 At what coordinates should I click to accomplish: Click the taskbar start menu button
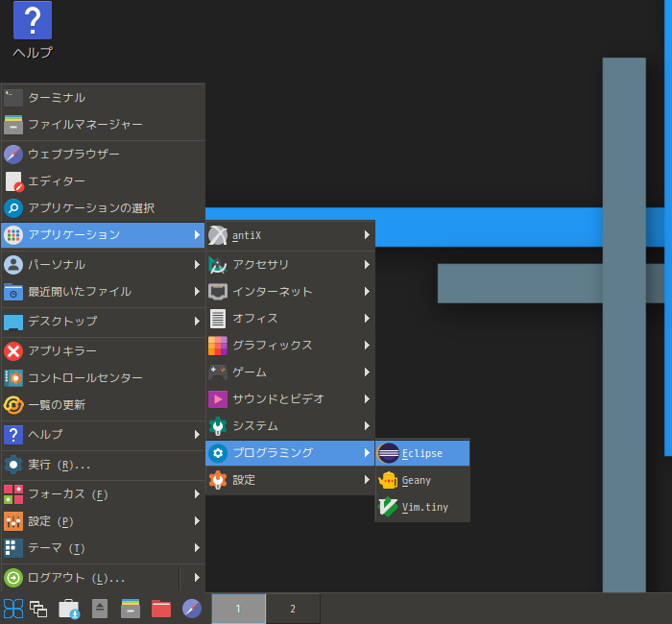(x=12, y=609)
